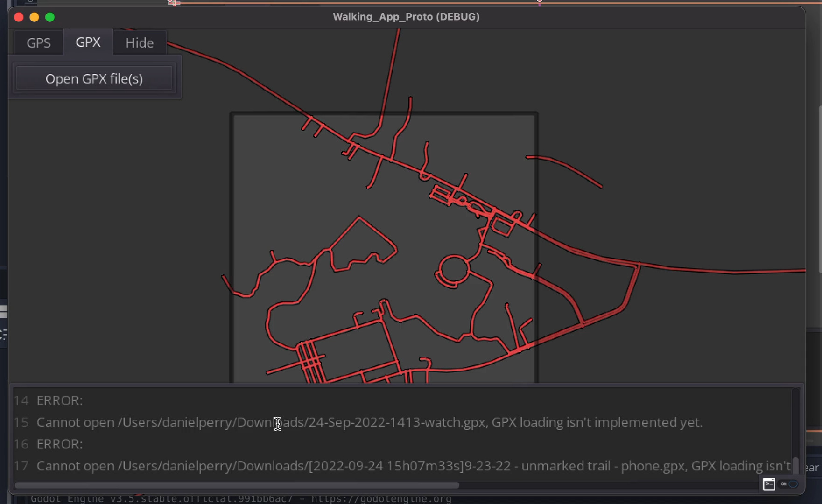Click the ERROR label on line 14
This screenshot has height=504, width=822.
coord(60,400)
